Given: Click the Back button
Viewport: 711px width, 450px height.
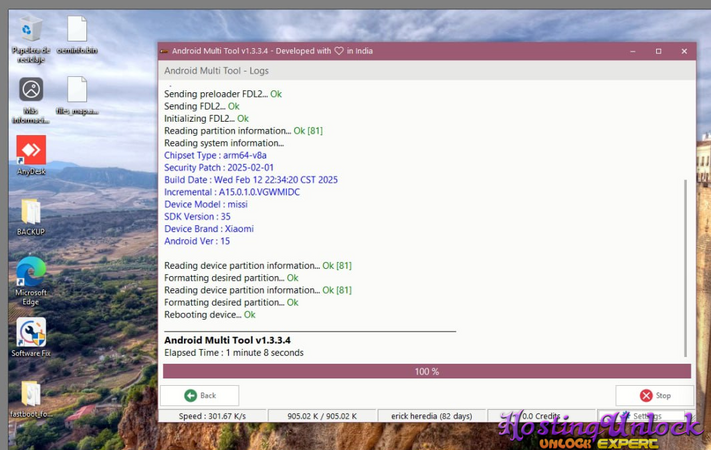Looking at the screenshot, I should point(199,395).
